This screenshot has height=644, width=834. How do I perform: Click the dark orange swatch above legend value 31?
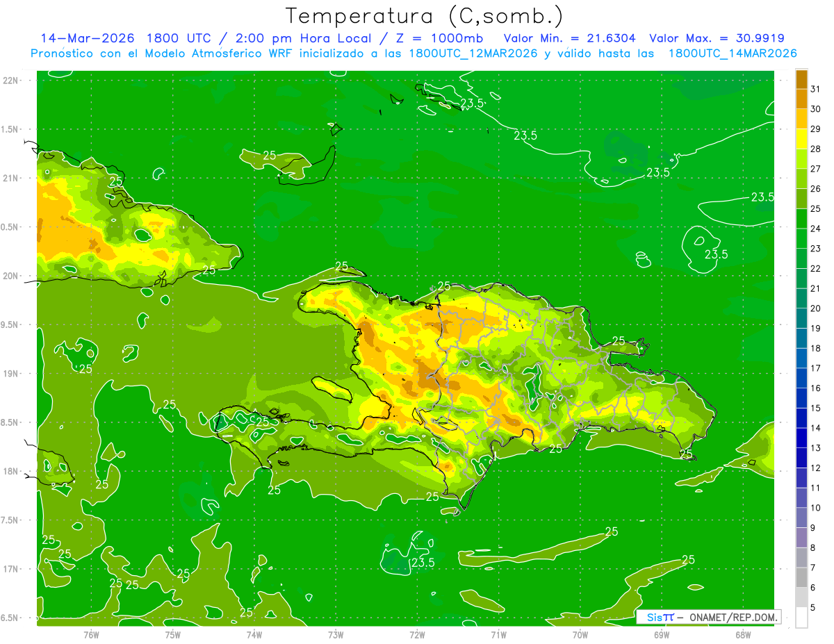click(801, 79)
